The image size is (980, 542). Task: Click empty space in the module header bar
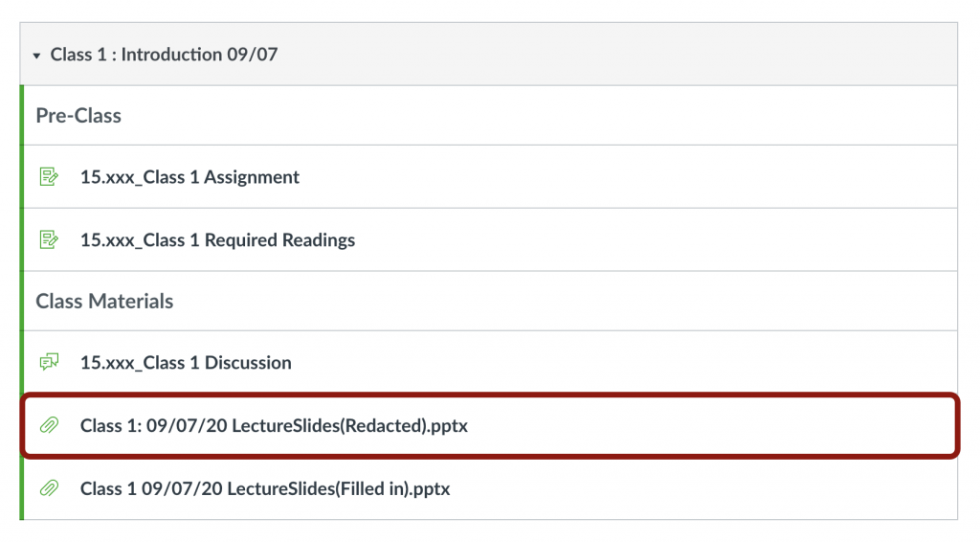pos(622,55)
